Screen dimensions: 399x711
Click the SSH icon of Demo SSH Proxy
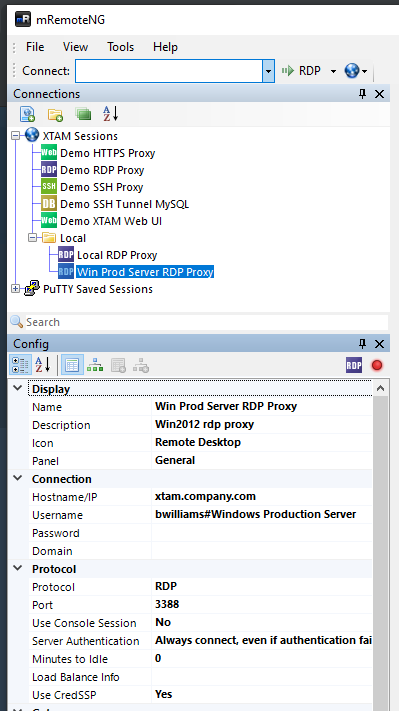tap(49, 187)
